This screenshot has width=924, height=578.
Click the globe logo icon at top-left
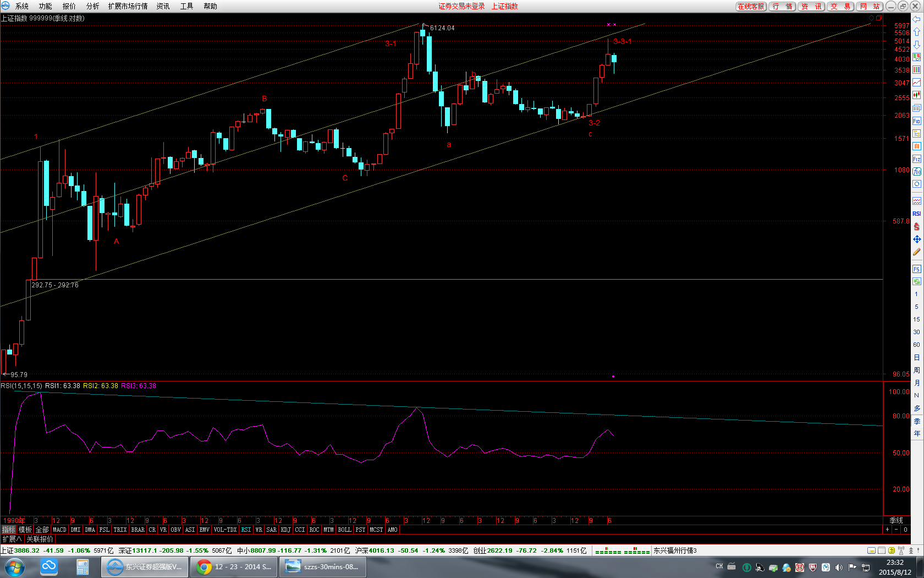point(5,6)
